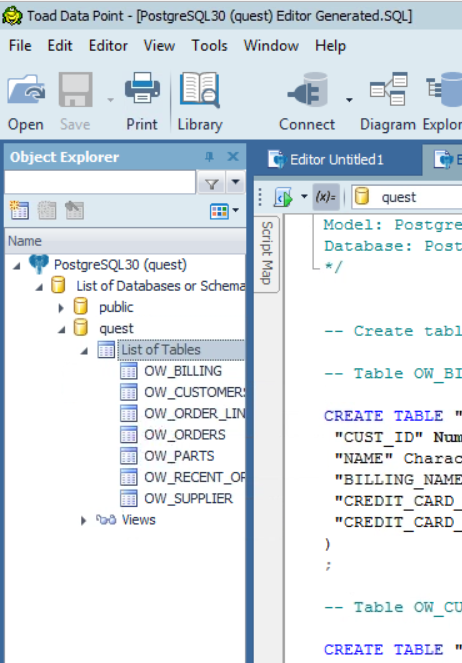
Task: Select the OW_CUSTOMERS table
Action: (194, 392)
